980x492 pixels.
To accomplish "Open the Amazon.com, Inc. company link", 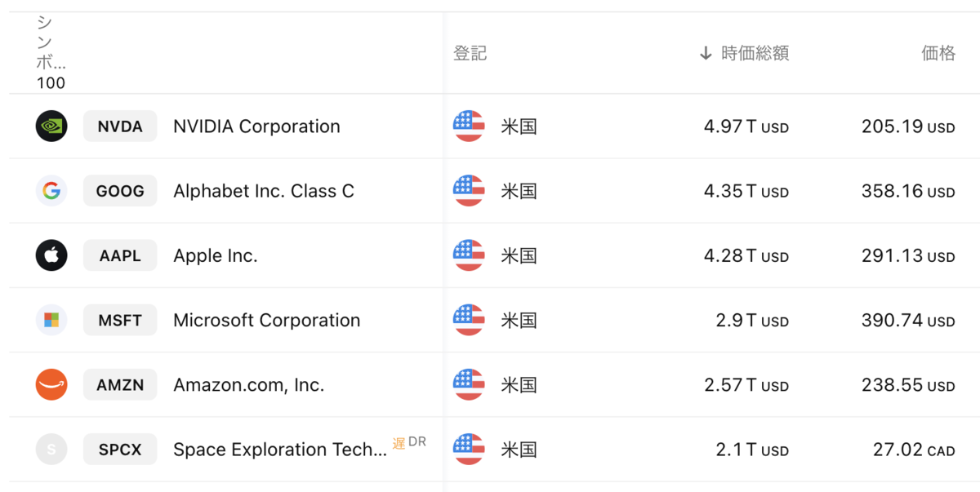I will pos(249,384).
